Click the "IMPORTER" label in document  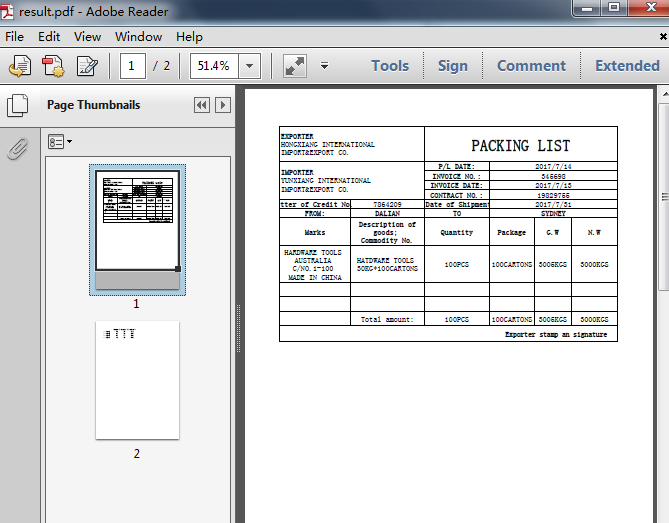[x=297, y=172]
